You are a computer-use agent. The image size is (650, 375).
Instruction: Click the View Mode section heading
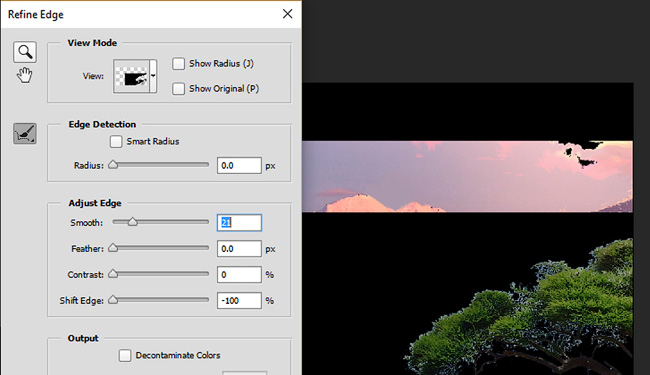(92, 43)
